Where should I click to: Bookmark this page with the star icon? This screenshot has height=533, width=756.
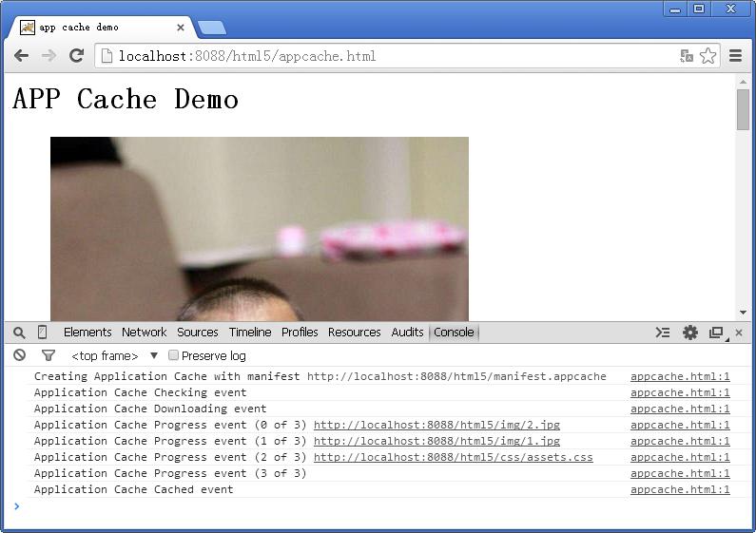(x=708, y=56)
